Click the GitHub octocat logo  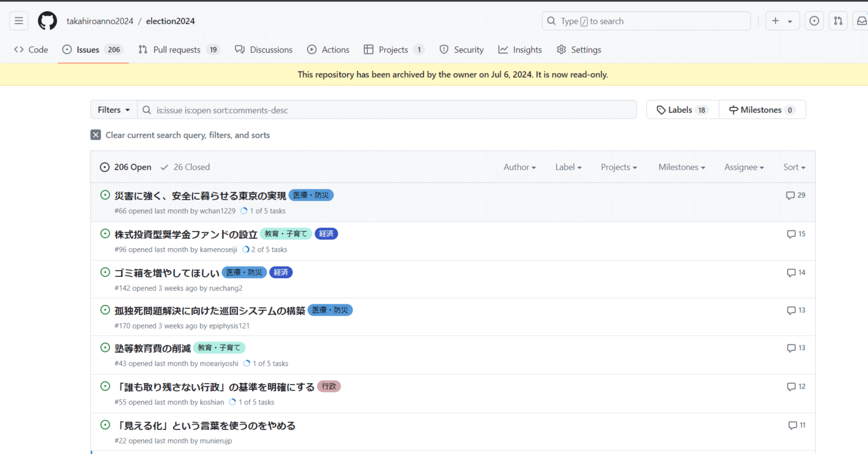pyautogui.click(x=47, y=21)
